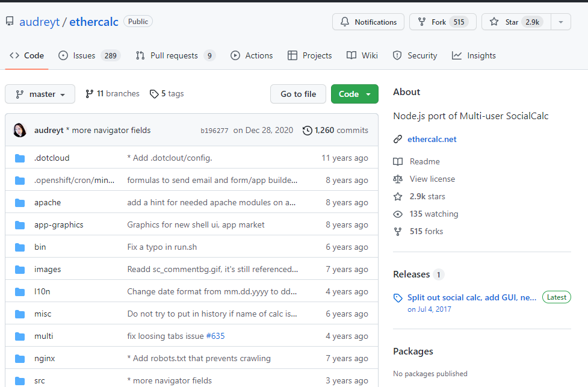Open the l10n folder
This screenshot has width=588, height=387.
click(x=42, y=292)
